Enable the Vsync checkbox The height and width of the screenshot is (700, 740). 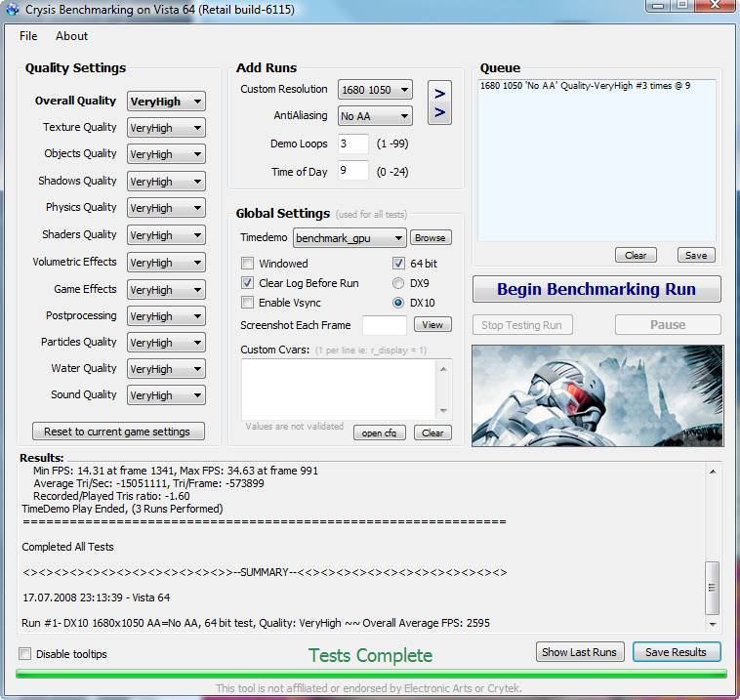click(x=247, y=303)
